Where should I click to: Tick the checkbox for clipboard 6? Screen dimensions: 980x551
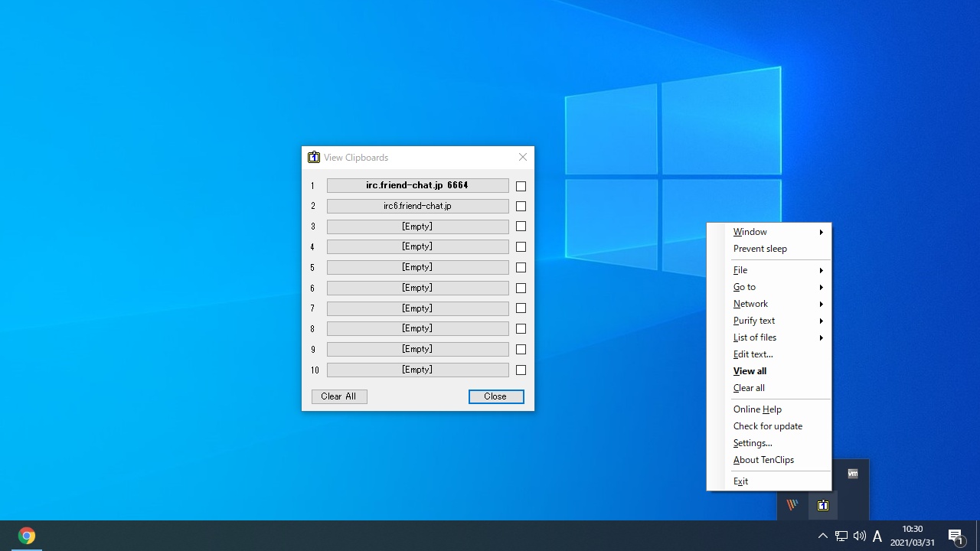click(x=521, y=289)
